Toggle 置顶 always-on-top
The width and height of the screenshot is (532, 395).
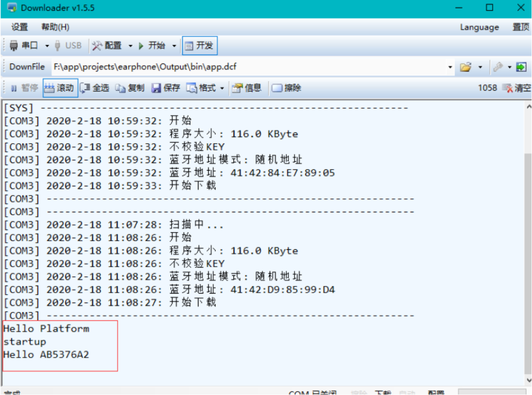tap(520, 27)
